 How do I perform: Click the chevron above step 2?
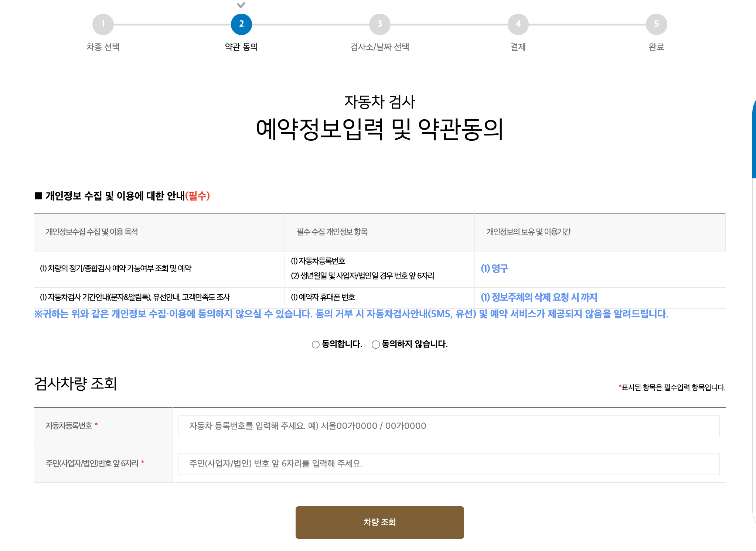pos(241,5)
